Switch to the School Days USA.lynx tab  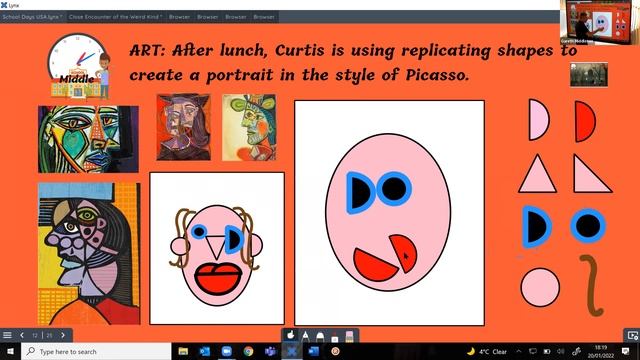[x=33, y=17]
